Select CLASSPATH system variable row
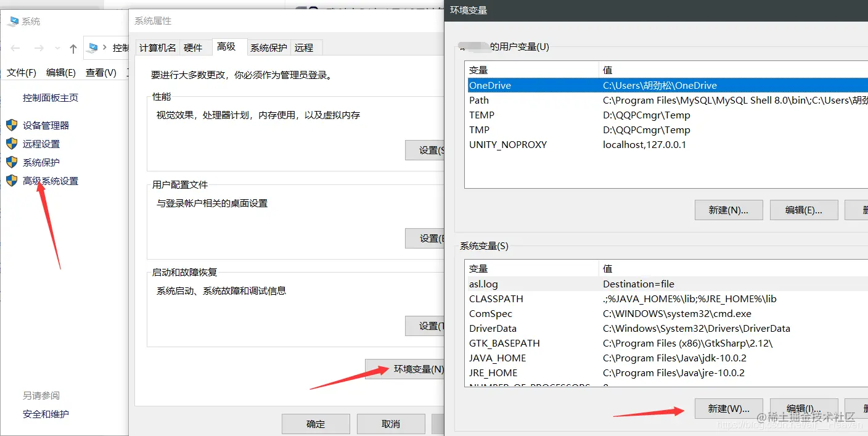 [x=667, y=298]
